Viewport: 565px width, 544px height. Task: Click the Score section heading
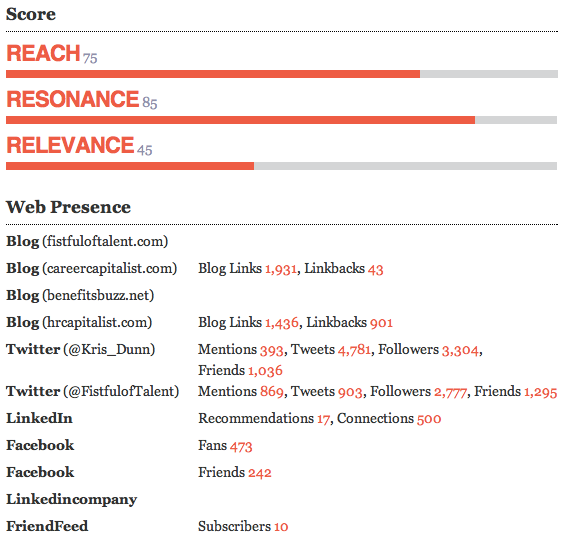coord(31,14)
